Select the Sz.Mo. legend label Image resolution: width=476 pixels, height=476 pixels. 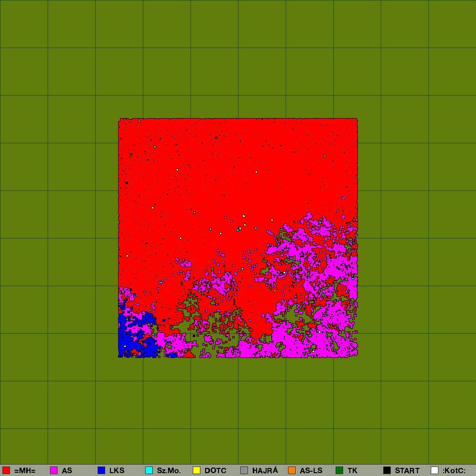coord(169,471)
